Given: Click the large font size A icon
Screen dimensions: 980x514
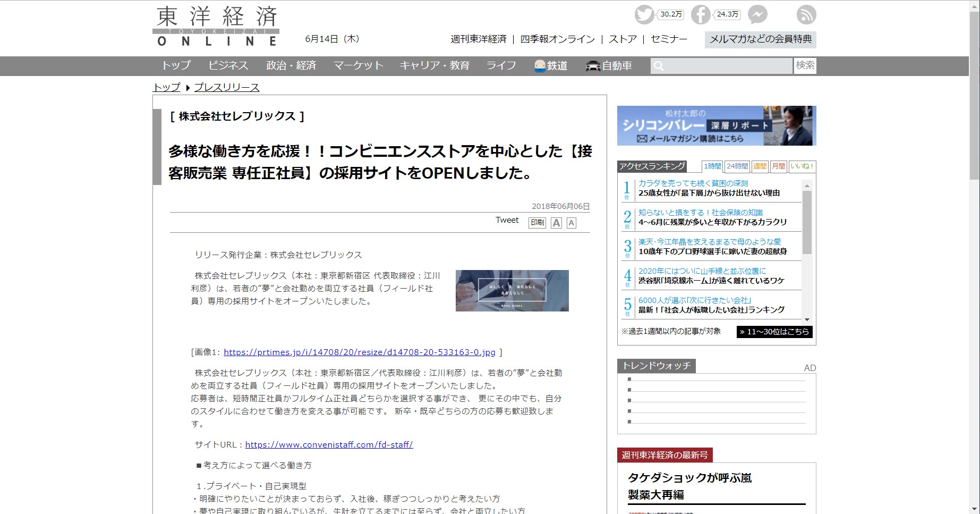Looking at the screenshot, I should coord(556,223).
